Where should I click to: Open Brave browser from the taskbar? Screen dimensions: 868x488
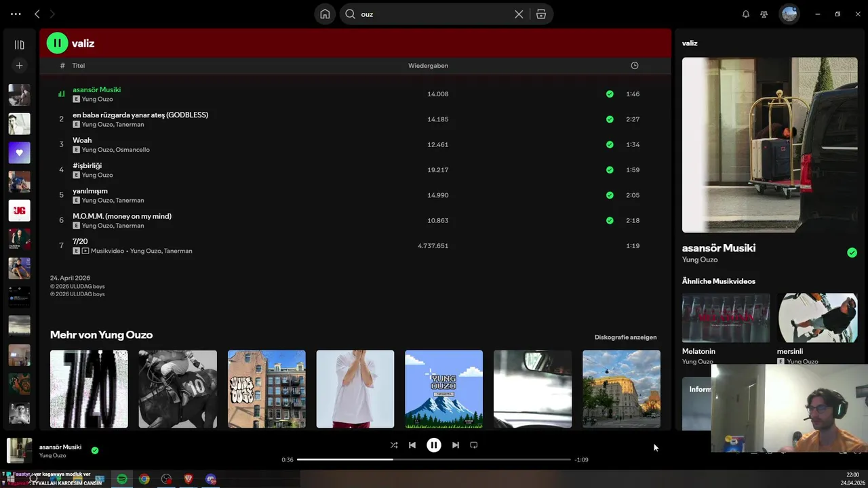coord(189,479)
